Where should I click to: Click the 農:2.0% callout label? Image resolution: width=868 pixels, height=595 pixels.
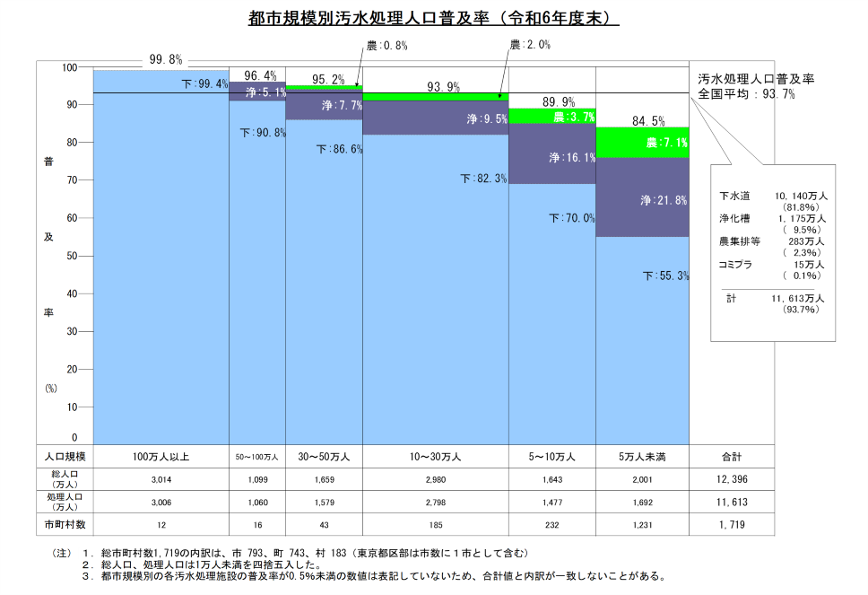coord(529,44)
